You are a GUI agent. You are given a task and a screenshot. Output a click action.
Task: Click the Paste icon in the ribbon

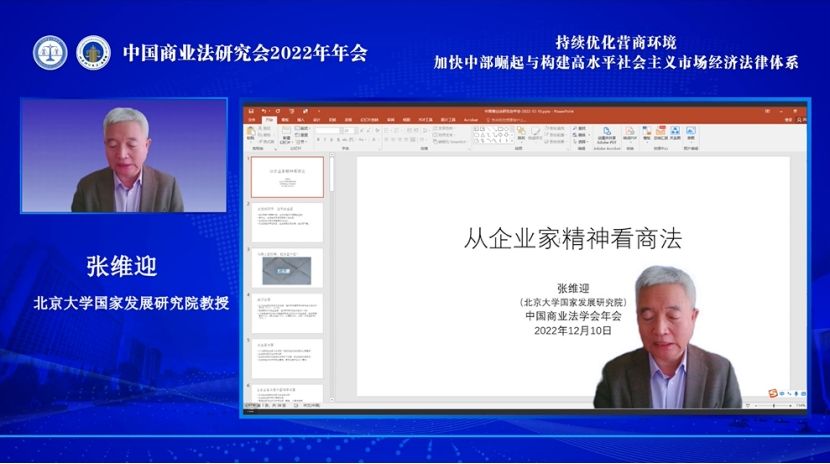pos(251,131)
